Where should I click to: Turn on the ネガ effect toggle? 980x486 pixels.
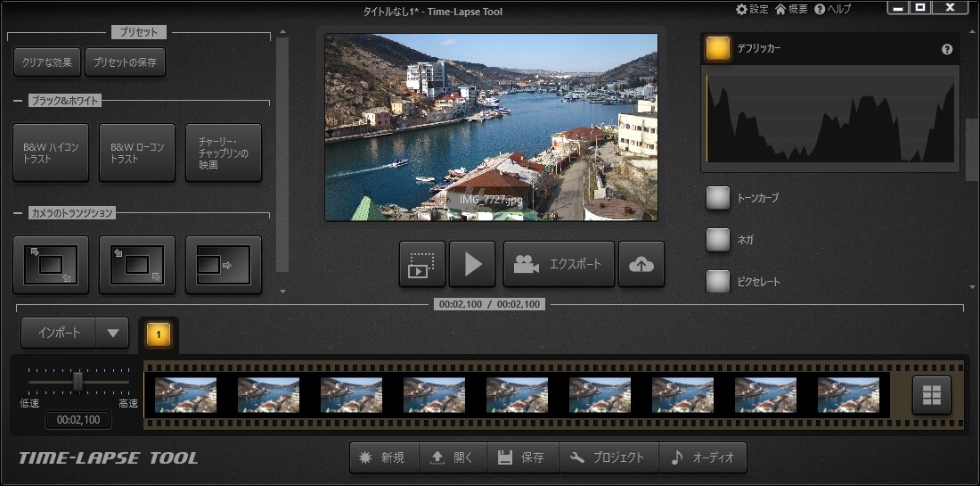pos(718,240)
